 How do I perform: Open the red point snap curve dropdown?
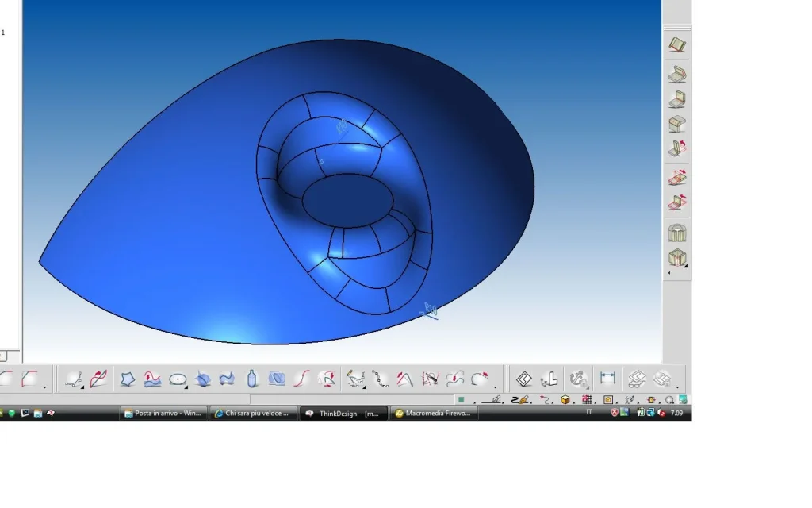click(546, 400)
